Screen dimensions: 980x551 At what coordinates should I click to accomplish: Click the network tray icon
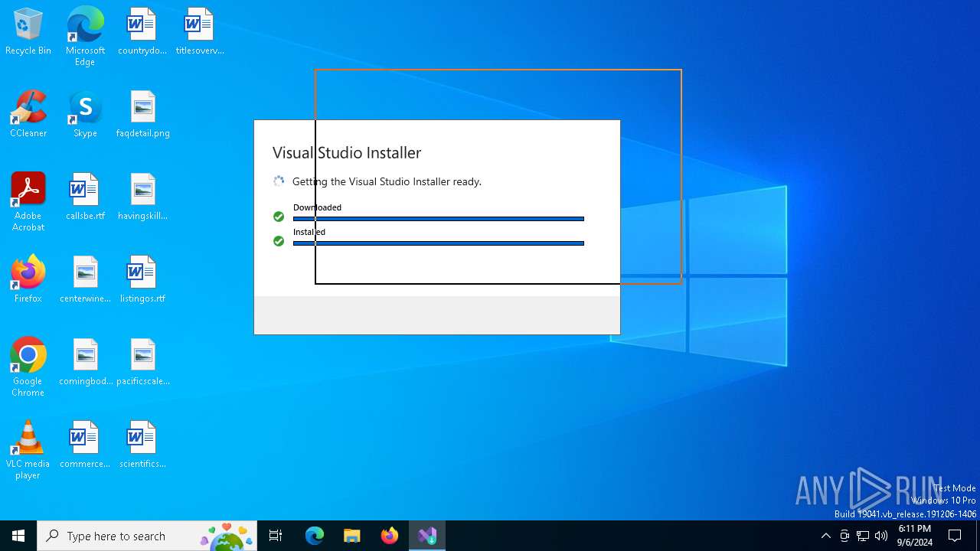coord(863,536)
